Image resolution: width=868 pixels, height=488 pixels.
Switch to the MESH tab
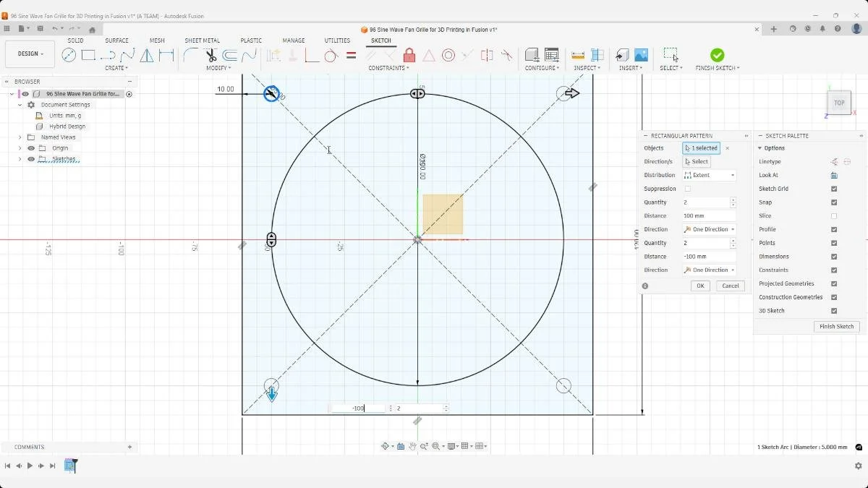(x=157, y=40)
